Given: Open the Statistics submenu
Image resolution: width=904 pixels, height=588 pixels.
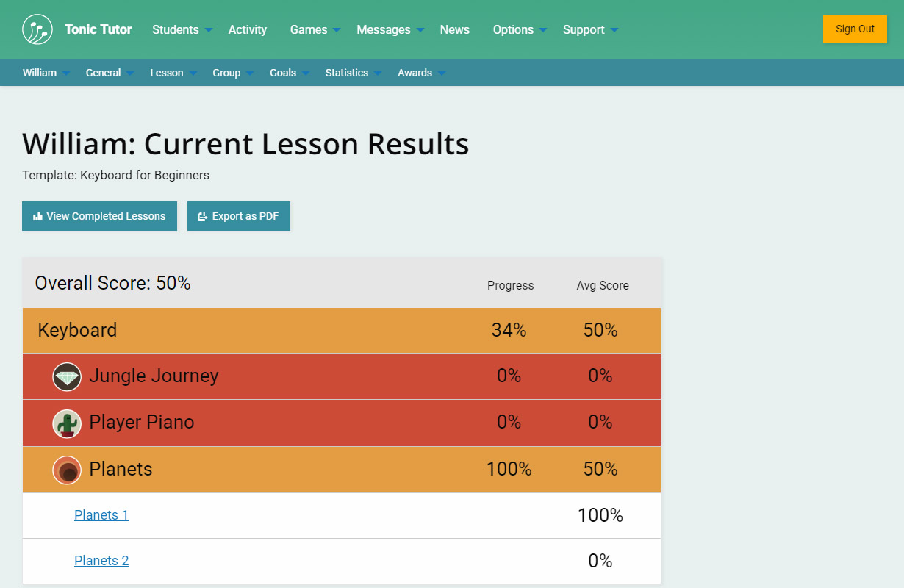Looking at the screenshot, I should point(353,73).
